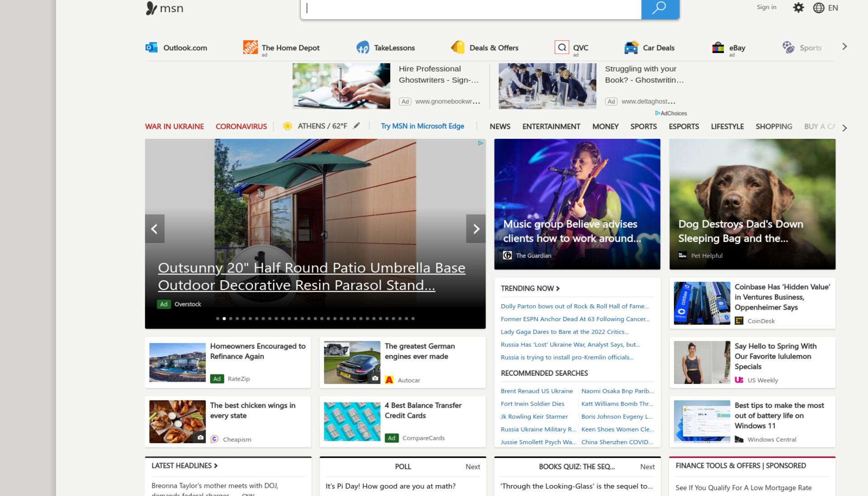Click the weather sun icon
Viewport: 868px width, 496px height.
point(288,126)
